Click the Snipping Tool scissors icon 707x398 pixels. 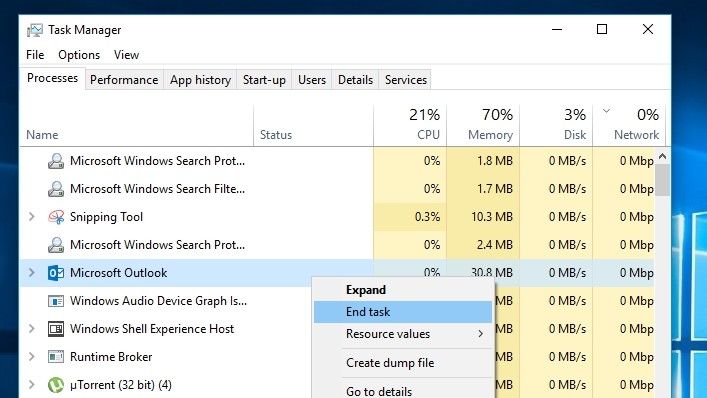[x=56, y=217]
